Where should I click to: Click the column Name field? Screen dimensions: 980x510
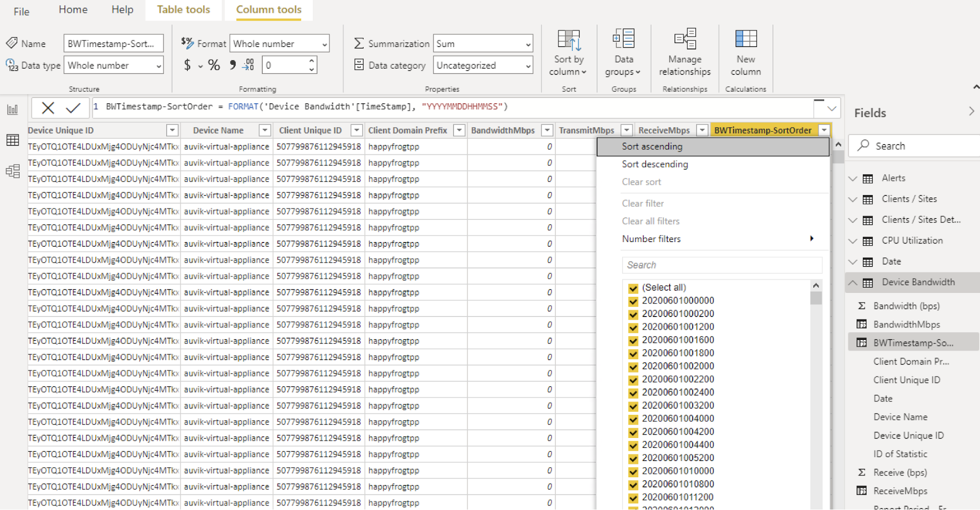click(x=113, y=44)
